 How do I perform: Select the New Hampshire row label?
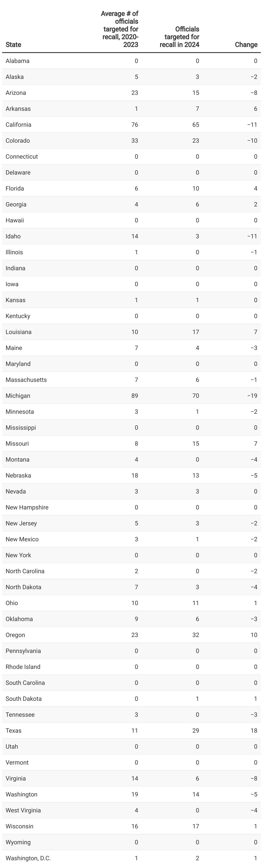click(x=27, y=507)
